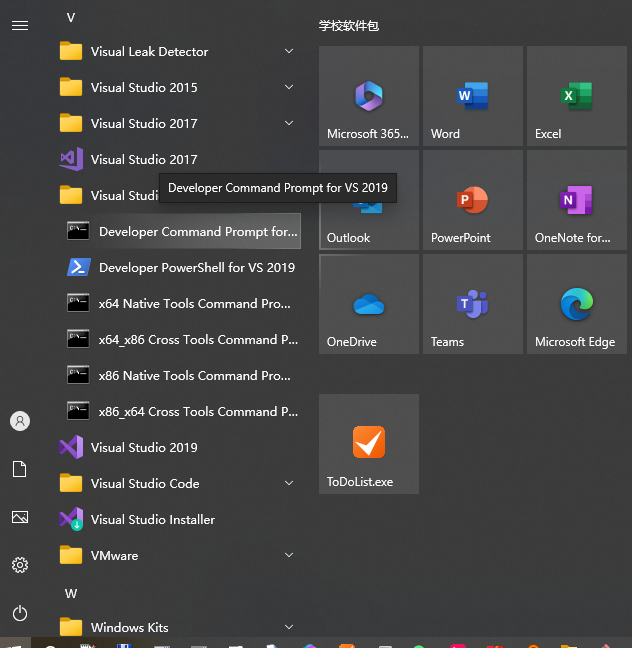The width and height of the screenshot is (632, 648).
Task: Open the Microsoft Teams tile
Action: 472,305
